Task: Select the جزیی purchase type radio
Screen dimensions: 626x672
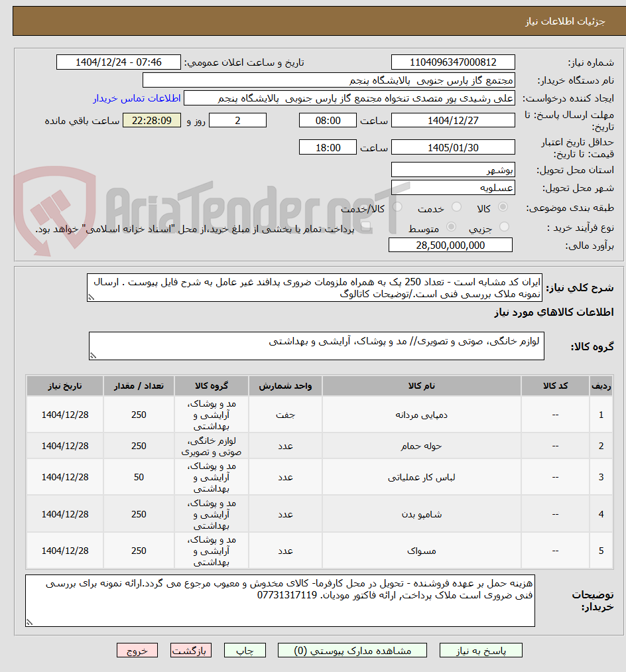Action: coord(504,226)
